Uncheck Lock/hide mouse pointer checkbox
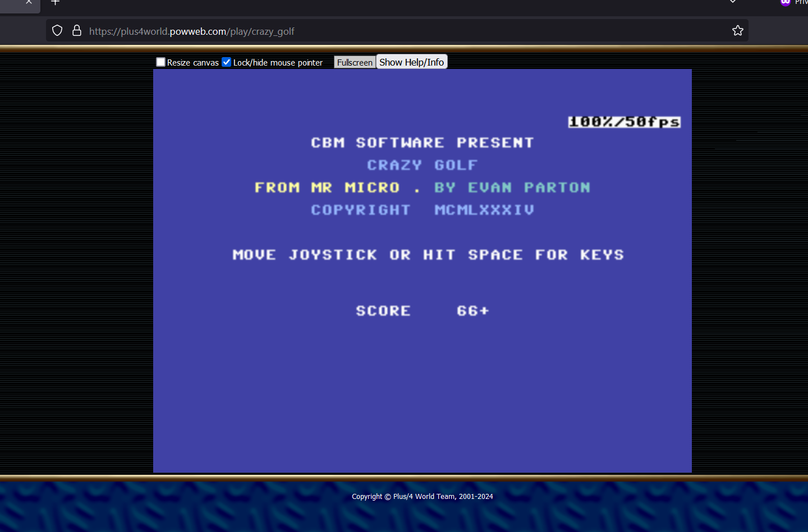The image size is (808, 532). (227, 62)
